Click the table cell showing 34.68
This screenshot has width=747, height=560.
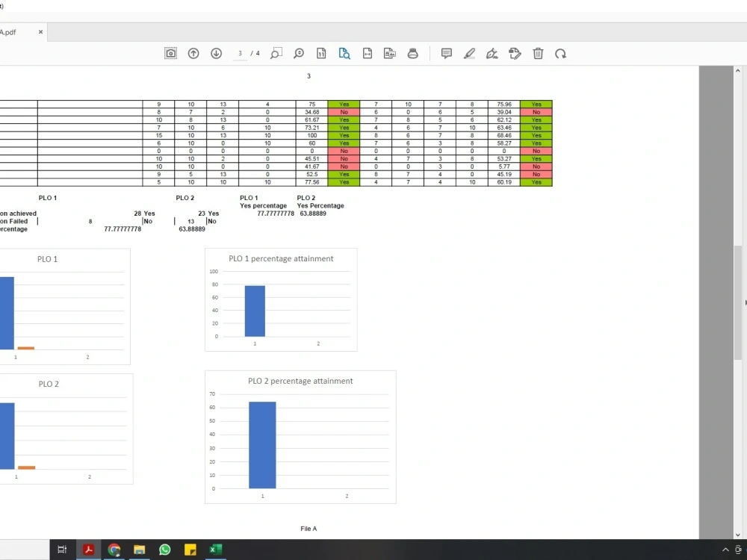click(312, 112)
